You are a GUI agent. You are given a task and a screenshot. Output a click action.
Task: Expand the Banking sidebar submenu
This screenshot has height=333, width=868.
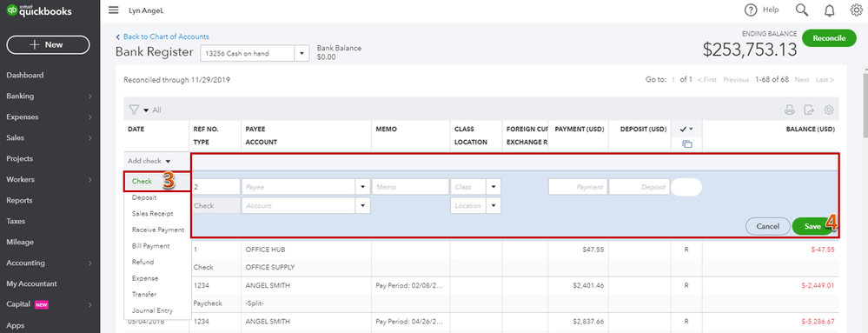point(89,97)
